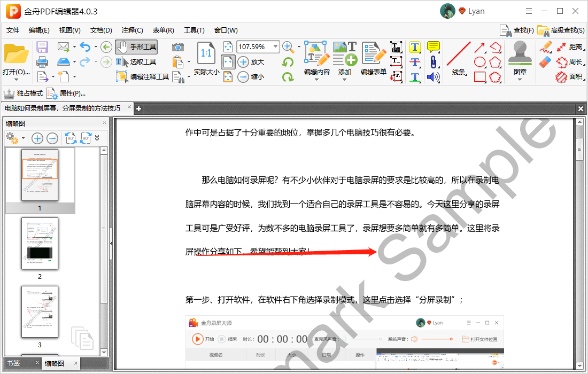Toggle fit width page view
Screen dimensions: 588x374
[228, 62]
